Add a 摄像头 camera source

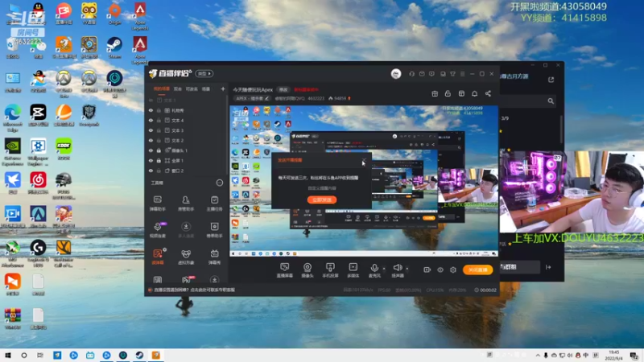(x=308, y=270)
